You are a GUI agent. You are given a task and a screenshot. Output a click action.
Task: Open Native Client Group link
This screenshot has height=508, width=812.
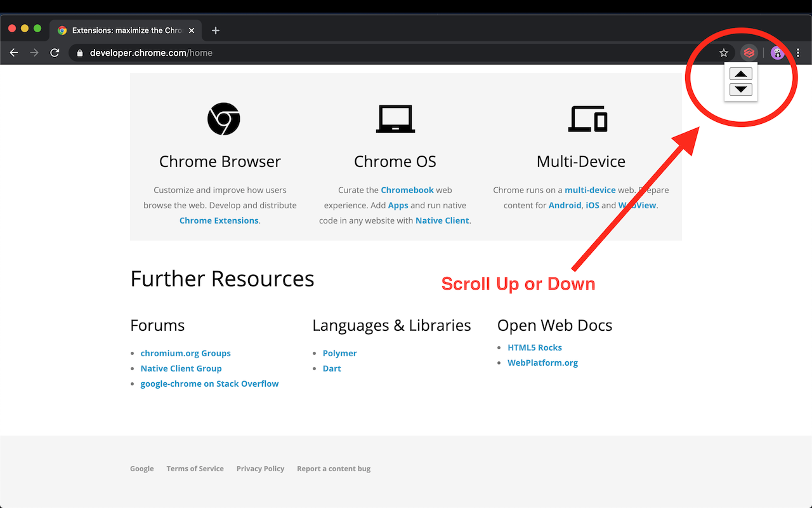pos(181,368)
